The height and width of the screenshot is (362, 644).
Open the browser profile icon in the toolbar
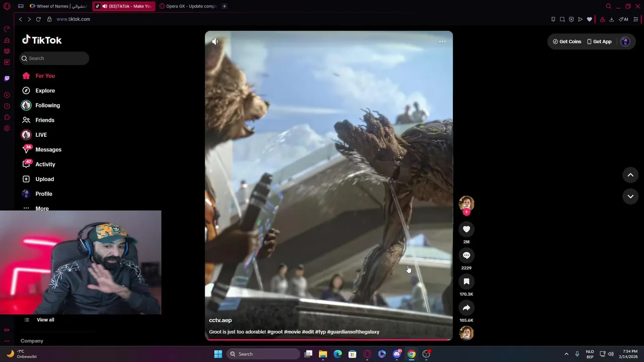click(x=602, y=20)
